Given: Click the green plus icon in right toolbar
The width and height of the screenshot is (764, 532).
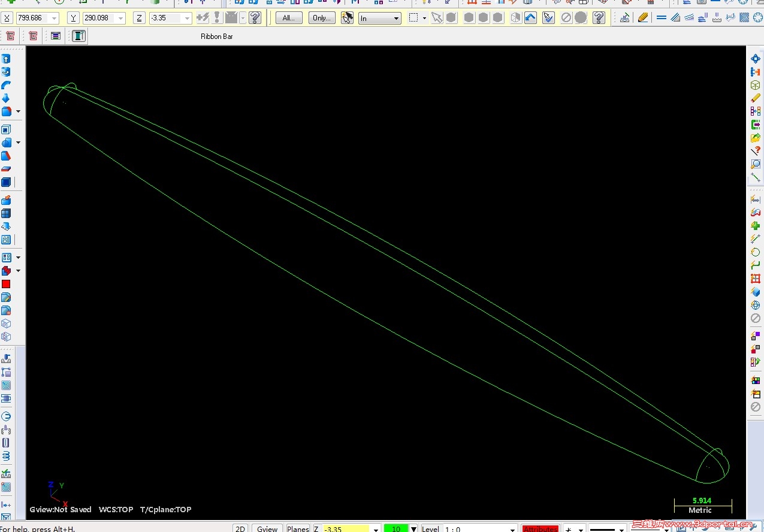Looking at the screenshot, I should tap(756, 226).
